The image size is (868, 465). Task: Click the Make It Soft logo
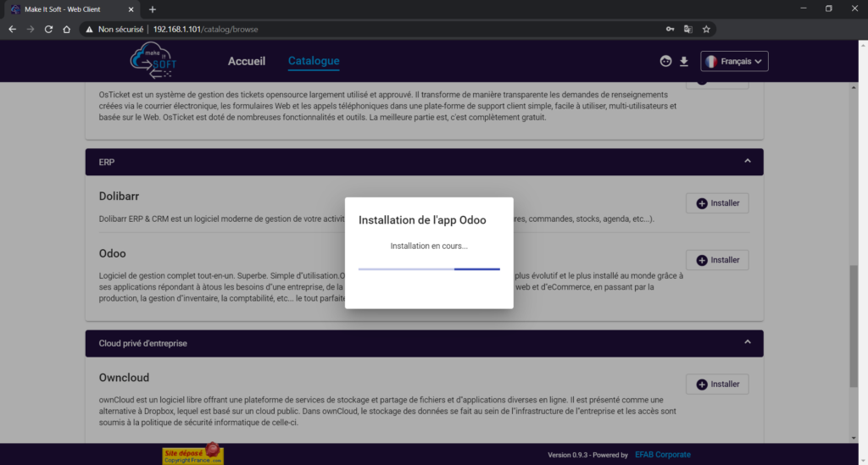[153, 60]
